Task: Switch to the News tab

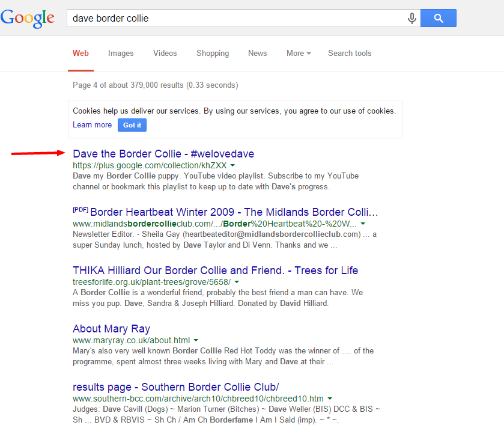Action: [258, 53]
